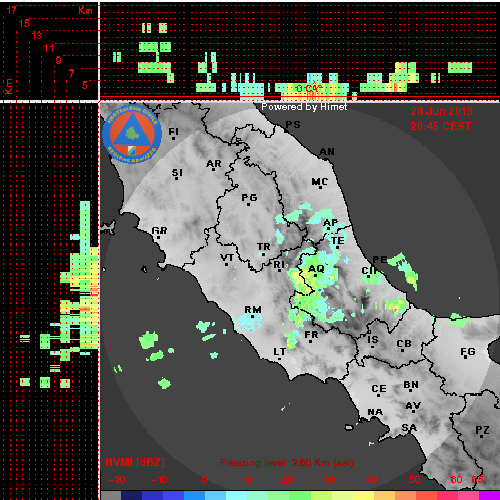Click the PE city label

coord(380,260)
